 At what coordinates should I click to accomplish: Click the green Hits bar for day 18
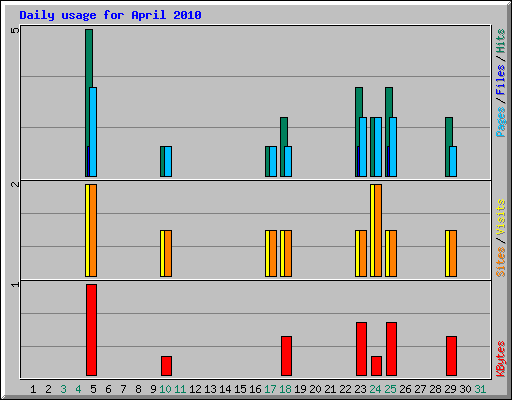(x=284, y=132)
